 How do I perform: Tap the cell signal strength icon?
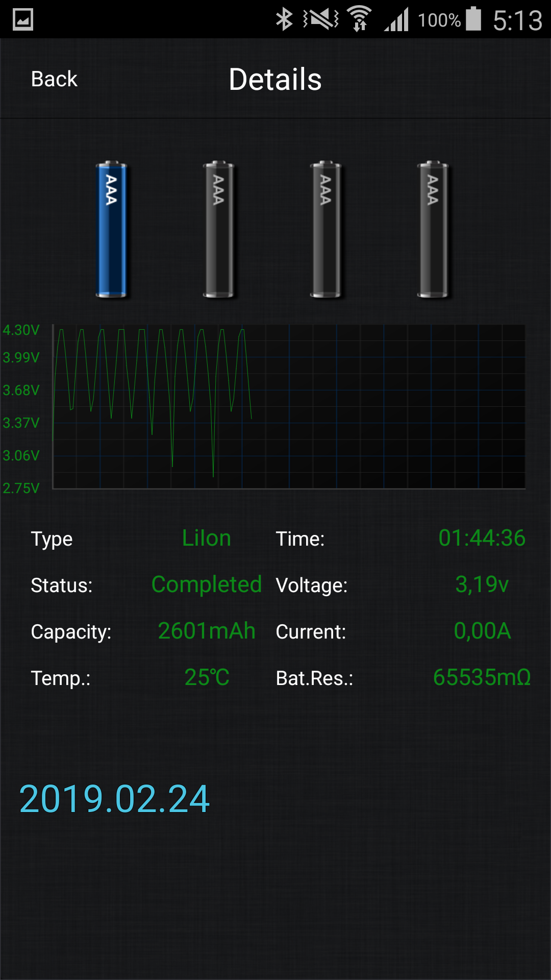click(x=397, y=19)
